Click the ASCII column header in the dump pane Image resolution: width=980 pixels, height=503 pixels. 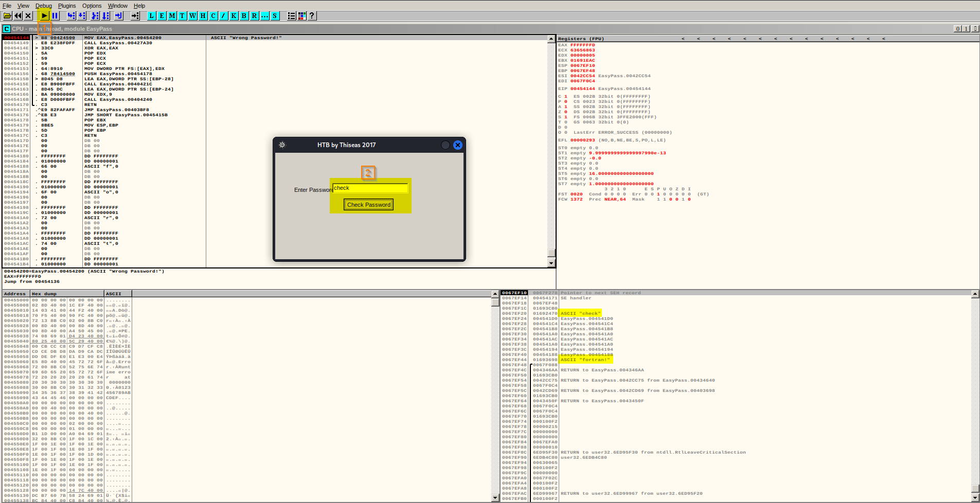click(118, 294)
